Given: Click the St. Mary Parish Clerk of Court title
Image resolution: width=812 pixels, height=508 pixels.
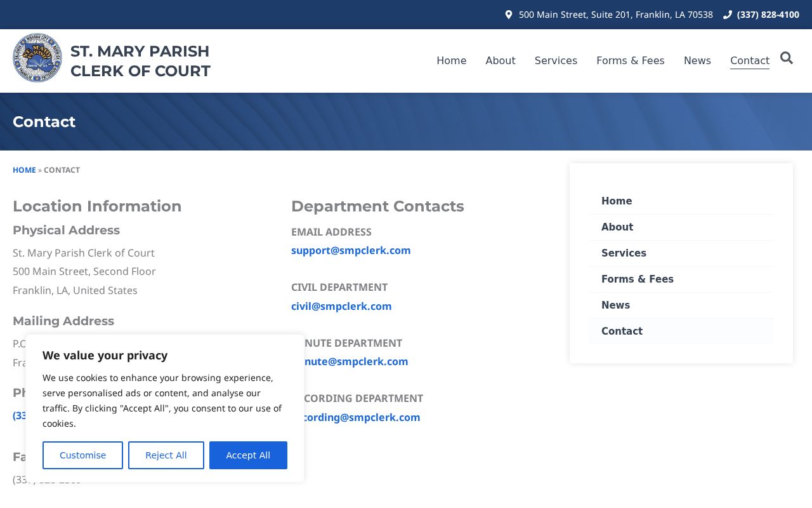Looking at the screenshot, I should click(x=140, y=61).
